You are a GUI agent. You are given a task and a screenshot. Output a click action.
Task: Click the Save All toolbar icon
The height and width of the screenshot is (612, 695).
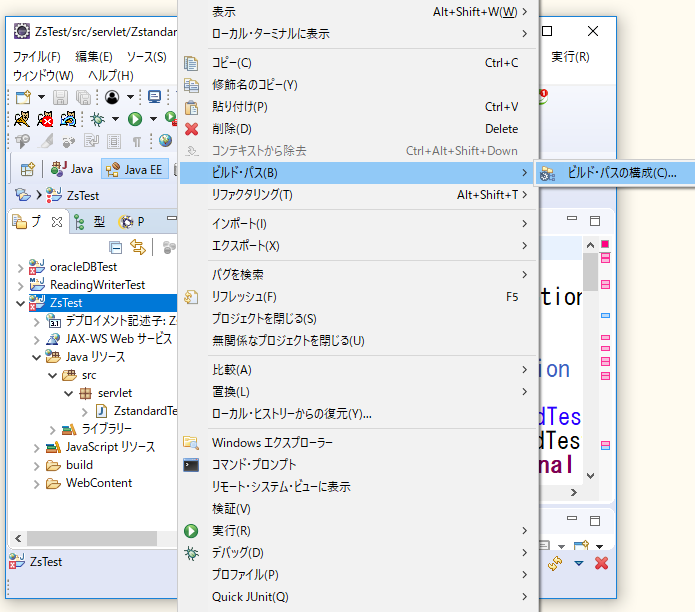coord(83,97)
